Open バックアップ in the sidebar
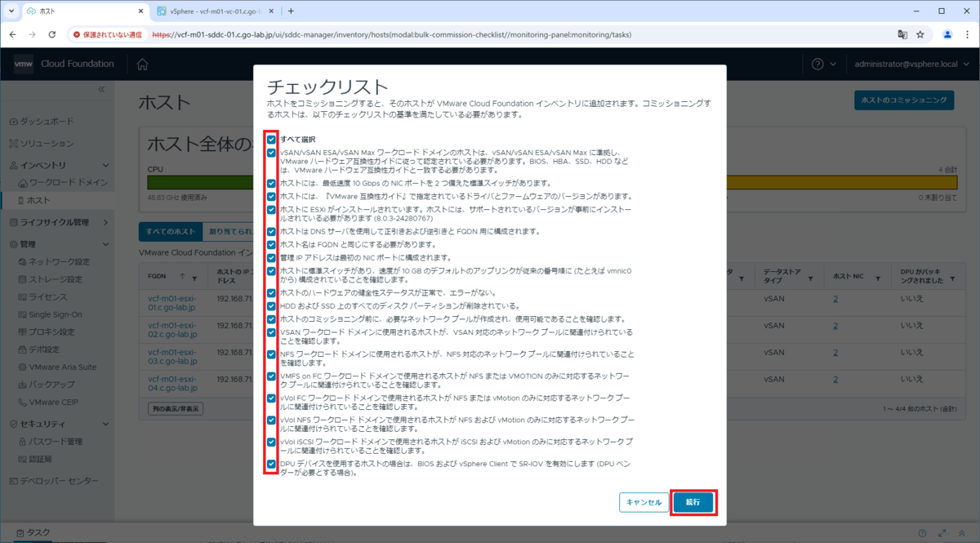The image size is (980, 543). pyautogui.click(x=51, y=385)
